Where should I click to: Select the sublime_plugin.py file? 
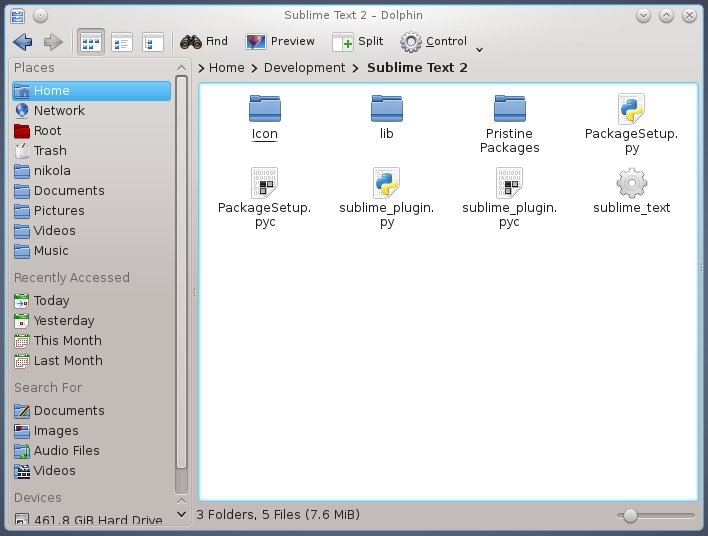tap(387, 198)
